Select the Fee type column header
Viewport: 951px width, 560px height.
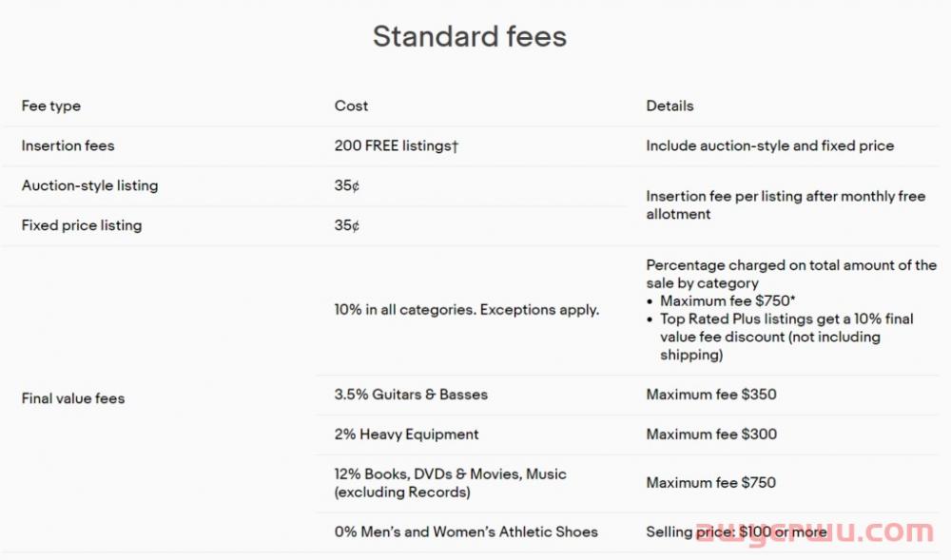51,106
